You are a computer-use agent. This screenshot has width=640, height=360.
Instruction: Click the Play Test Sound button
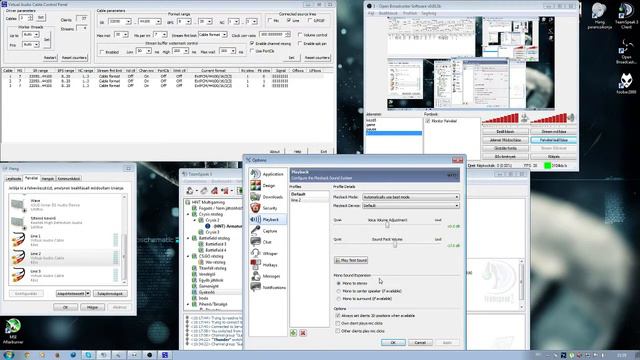(351, 260)
